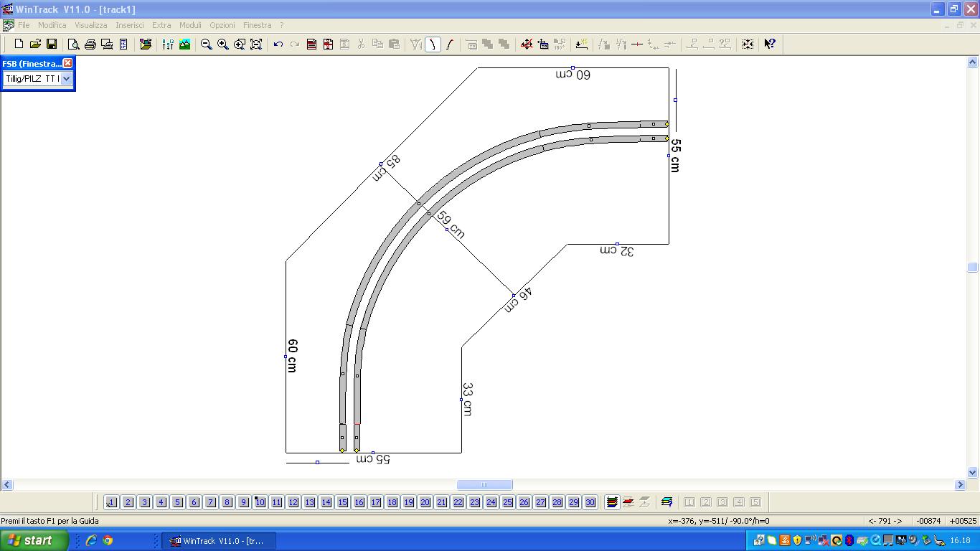Viewport: 980px width, 551px height.
Task: Open the Tillig/PILZ TT track library dropdown
Action: point(66,79)
